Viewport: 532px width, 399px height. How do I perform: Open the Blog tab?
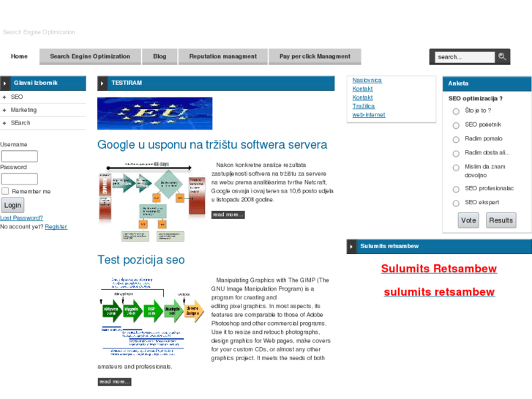coord(160,56)
